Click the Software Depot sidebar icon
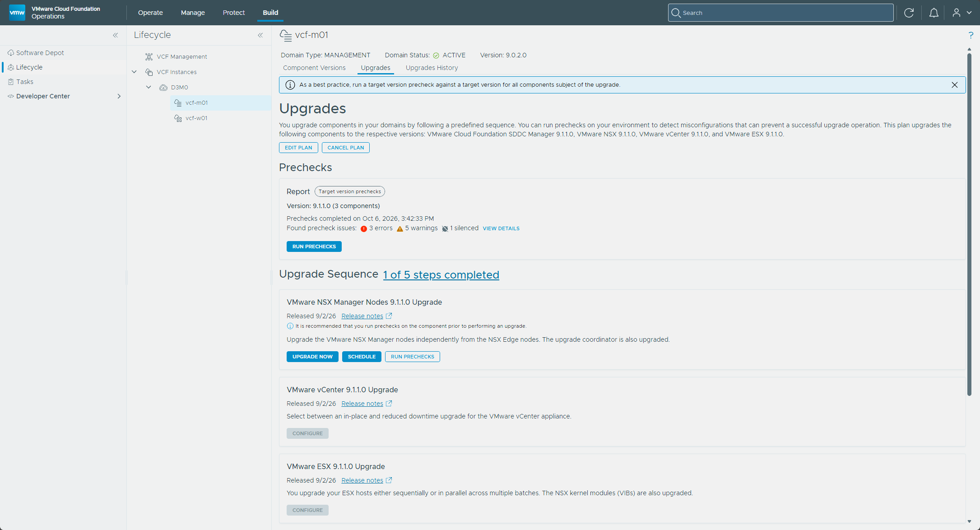This screenshot has height=530, width=980. (11, 53)
